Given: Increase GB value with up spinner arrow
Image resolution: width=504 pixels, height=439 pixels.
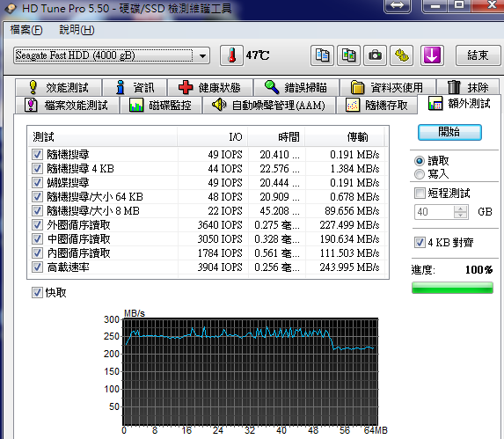Looking at the screenshot, I should 461,209.
